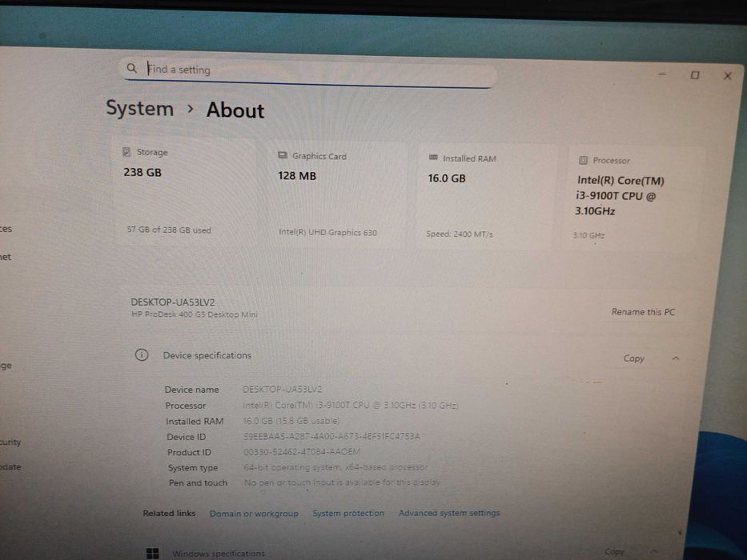
Task: Click the Processor card icon
Action: coord(583,160)
